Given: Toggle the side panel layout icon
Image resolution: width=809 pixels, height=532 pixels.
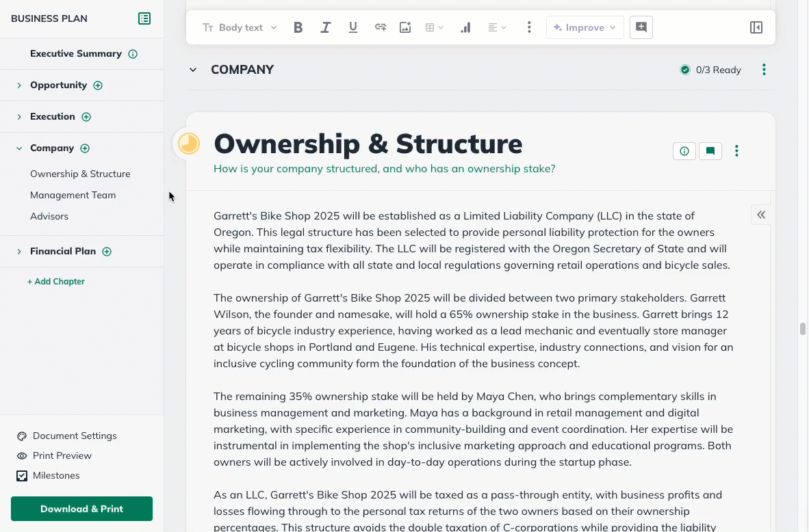Looking at the screenshot, I should point(756,27).
